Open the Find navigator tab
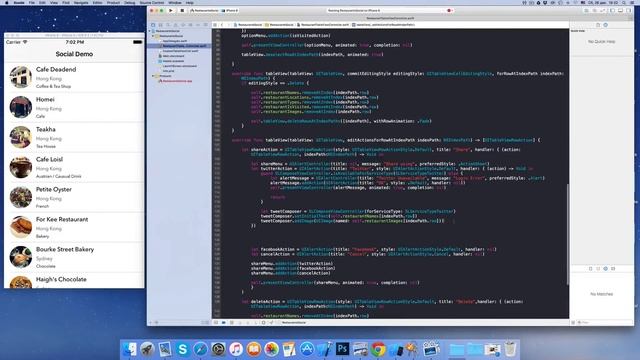 coord(168,25)
